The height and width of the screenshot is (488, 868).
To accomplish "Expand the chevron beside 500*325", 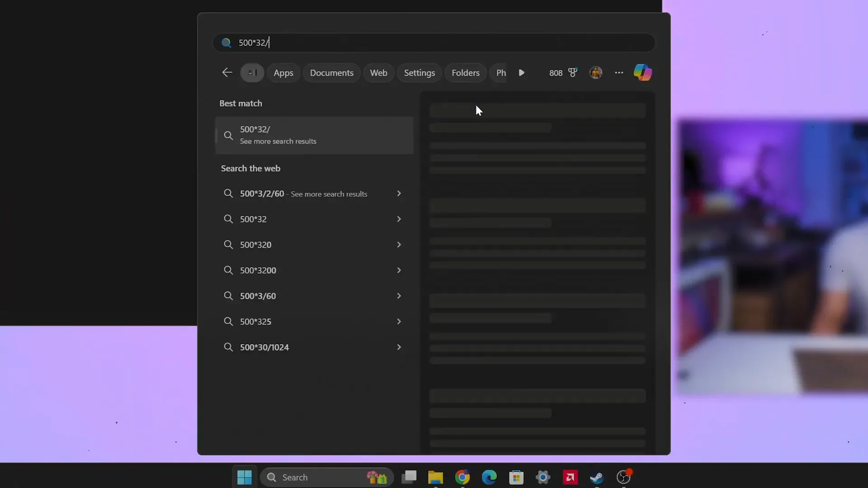I will point(399,322).
